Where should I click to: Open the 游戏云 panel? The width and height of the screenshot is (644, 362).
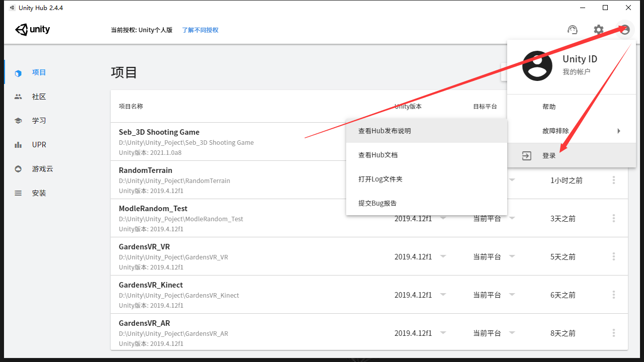(x=42, y=168)
